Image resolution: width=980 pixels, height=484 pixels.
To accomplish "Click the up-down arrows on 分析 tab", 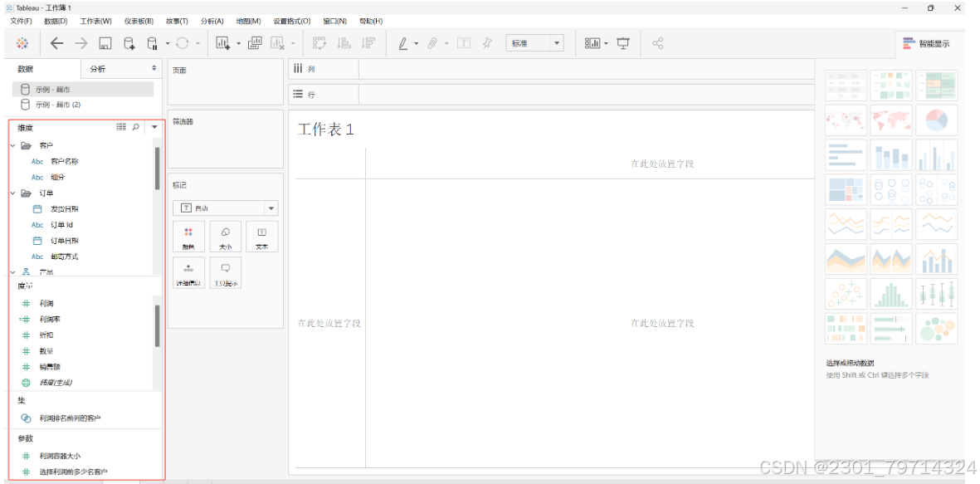I will [x=154, y=68].
